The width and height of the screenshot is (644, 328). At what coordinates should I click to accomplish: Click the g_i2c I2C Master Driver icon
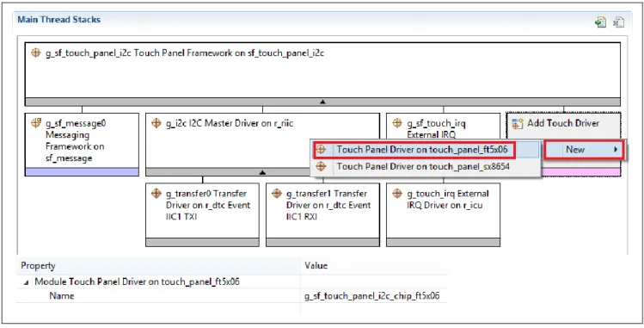tap(156, 123)
